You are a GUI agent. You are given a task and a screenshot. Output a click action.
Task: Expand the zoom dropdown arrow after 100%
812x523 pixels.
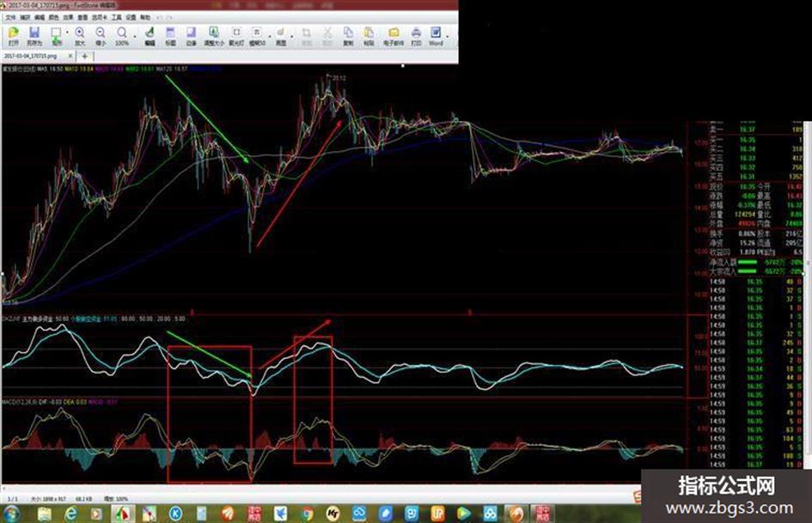click(135, 36)
